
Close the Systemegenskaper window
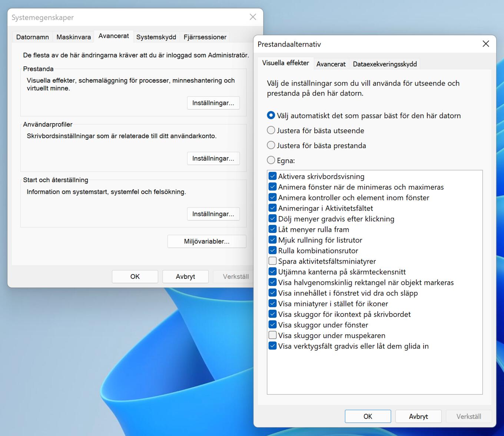pyautogui.click(x=253, y=17)
